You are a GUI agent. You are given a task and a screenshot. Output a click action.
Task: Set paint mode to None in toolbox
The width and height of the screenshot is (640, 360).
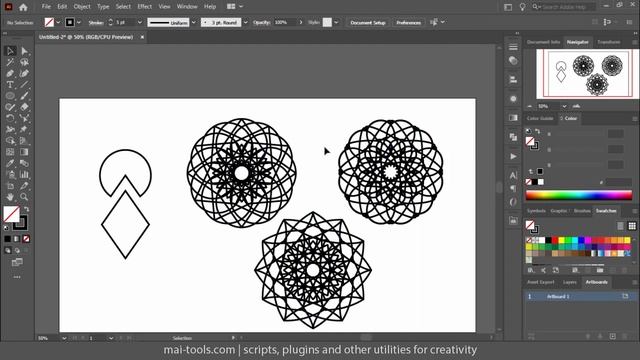(26, 239)
